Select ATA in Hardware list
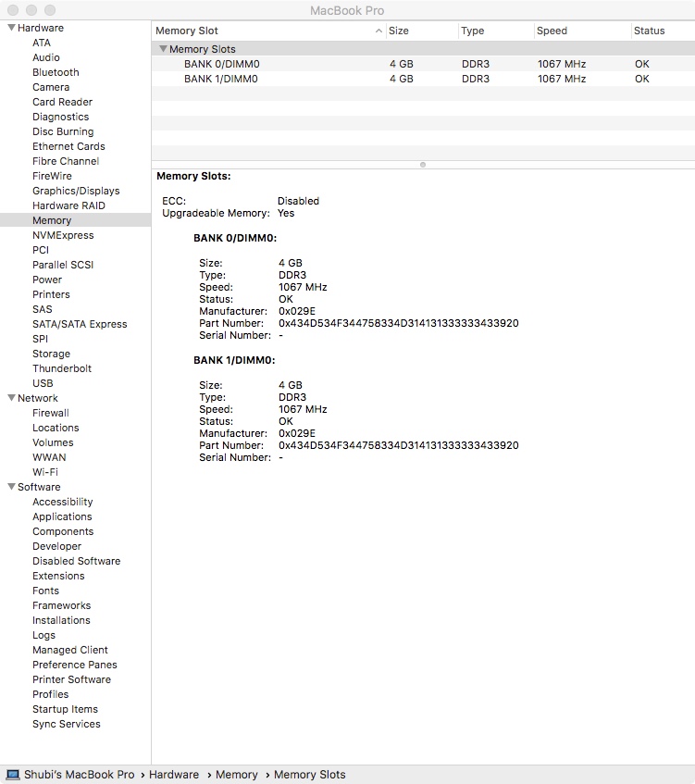The width and height of the screenshot is (695, 784). click(x=42, y=43)
